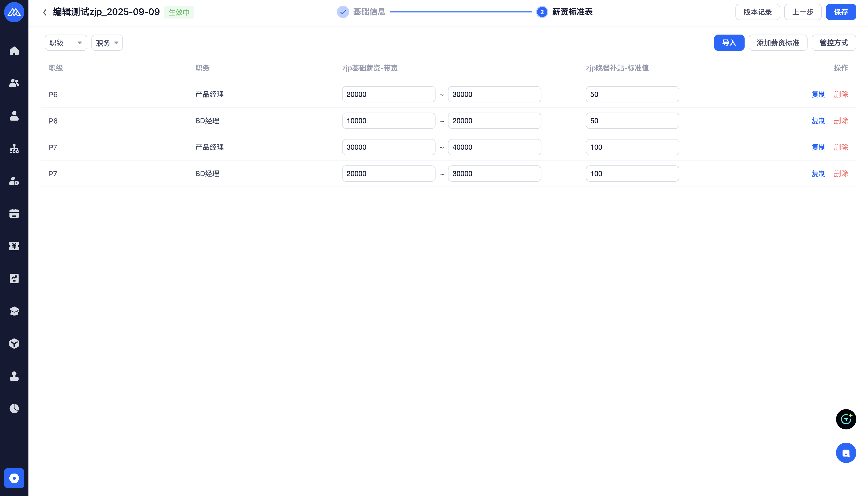The width and height of the screenshot is (868, 496).
Task: Select the 薪资标准表 step
Action: [x=572, y=12]
